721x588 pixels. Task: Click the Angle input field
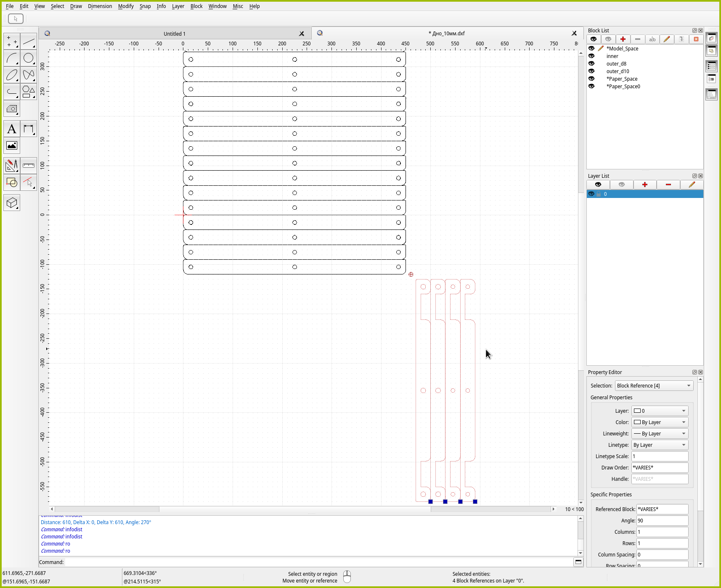(x=662, y=521)
